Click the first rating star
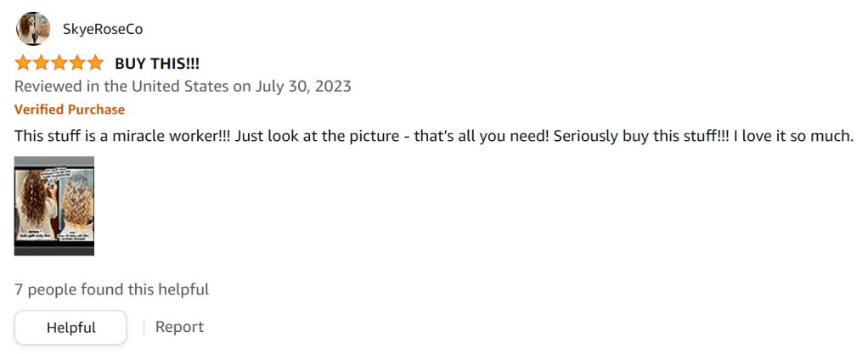Image resolution: width=868 pixels, height=354 pixels. (23, 64)
